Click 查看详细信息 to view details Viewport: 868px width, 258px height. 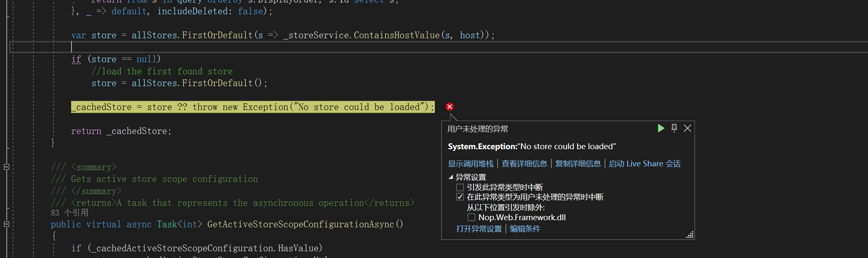524,163
